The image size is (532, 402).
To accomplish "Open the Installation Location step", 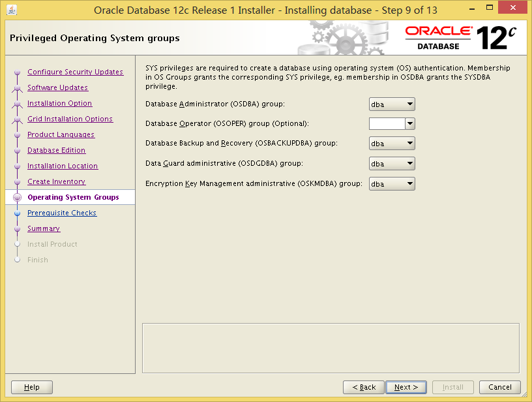I will tap(63, 166).
